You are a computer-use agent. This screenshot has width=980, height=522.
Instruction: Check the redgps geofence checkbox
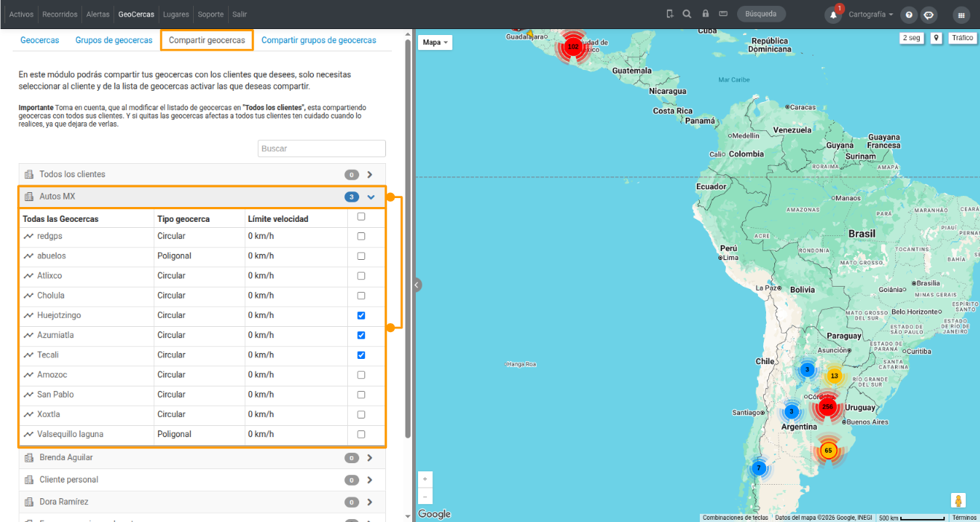click(361, 236)
